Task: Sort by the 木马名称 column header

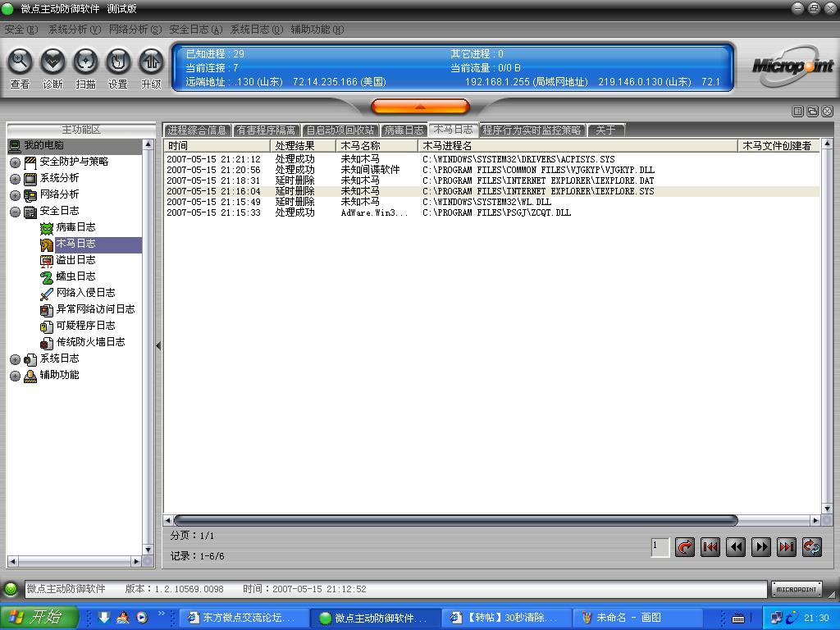Action: (x=377, y=146)
